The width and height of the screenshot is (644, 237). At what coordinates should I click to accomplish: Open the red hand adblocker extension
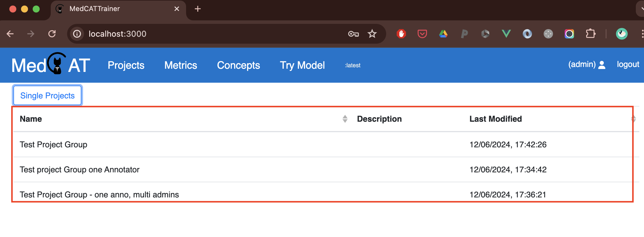(401, 34)
